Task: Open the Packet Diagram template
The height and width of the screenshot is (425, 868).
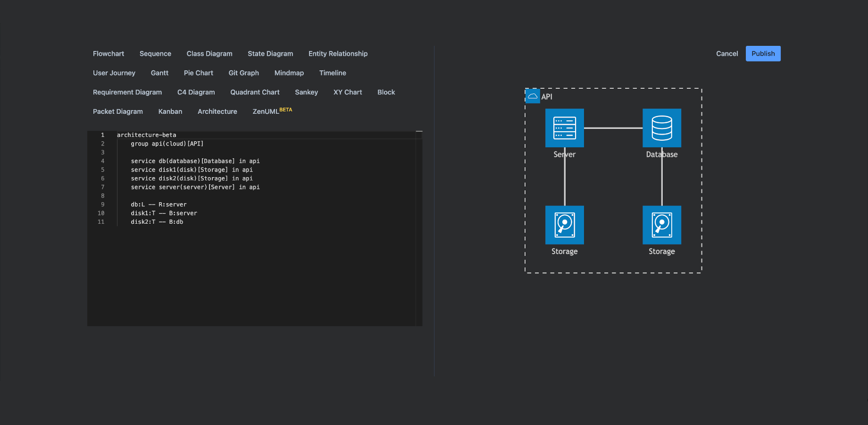Action: pos(118,112)
